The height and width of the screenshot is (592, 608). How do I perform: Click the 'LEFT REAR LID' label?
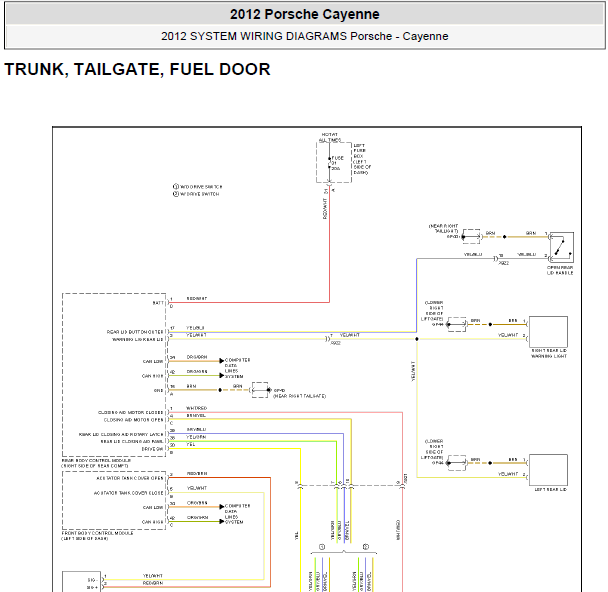(551, 490)
